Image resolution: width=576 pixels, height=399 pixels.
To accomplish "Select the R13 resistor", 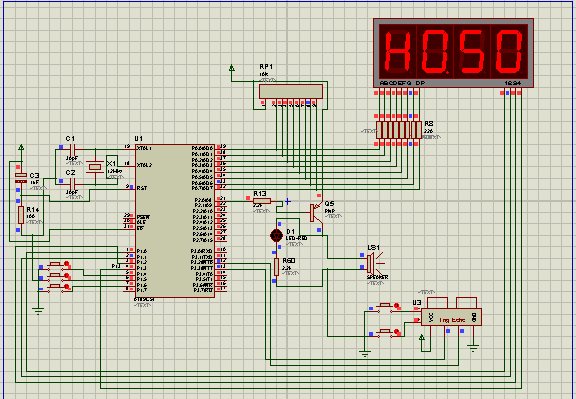I will tap(262, 201).
